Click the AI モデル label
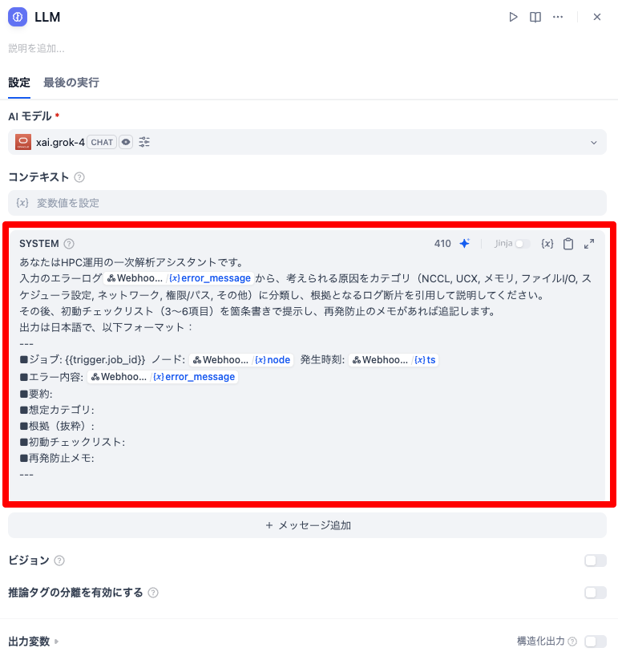The height and width of the screenshot is (672, 618). click(x=30, y=116)
